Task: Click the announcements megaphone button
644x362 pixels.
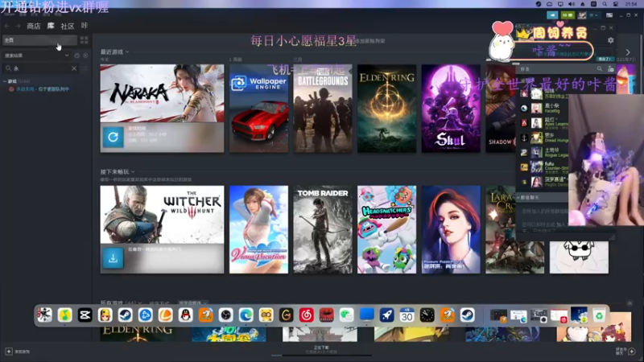Action: 552,15
